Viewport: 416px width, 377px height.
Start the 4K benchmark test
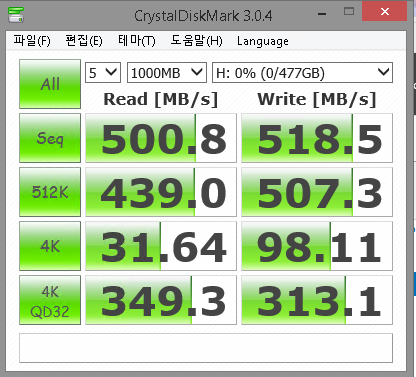click(x=50, y=246)
